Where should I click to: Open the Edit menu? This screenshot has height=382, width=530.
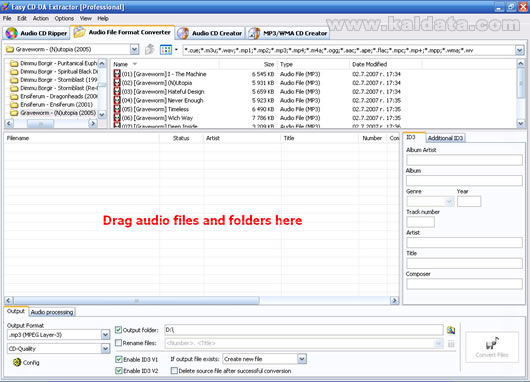tap(22, 18)
